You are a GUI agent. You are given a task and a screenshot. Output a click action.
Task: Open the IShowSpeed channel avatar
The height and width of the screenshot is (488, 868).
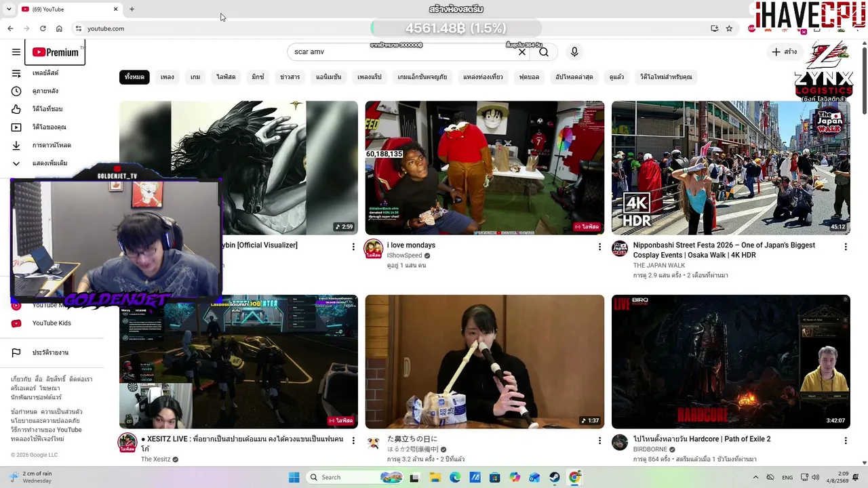(374, 249)
